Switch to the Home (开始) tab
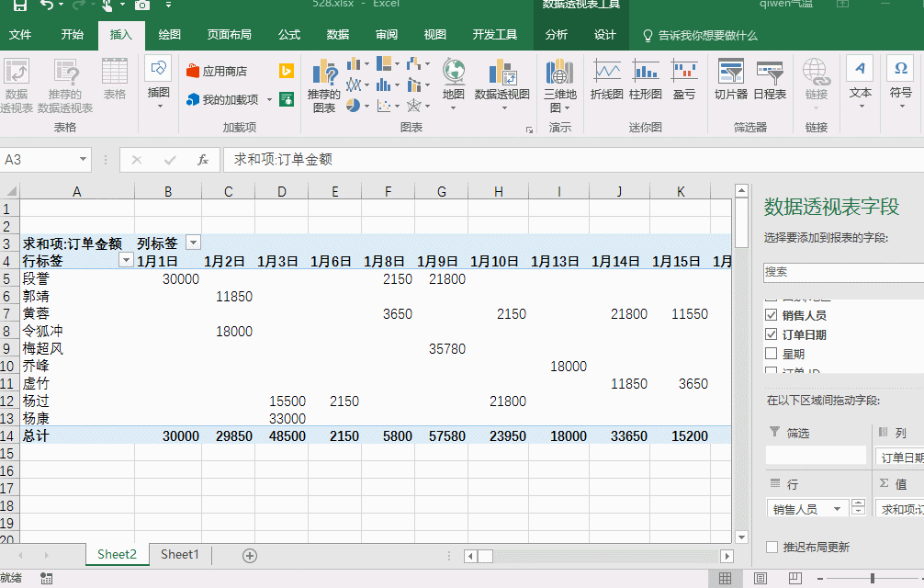The height and width of the screenshot is (588, 924). (72, 35)
